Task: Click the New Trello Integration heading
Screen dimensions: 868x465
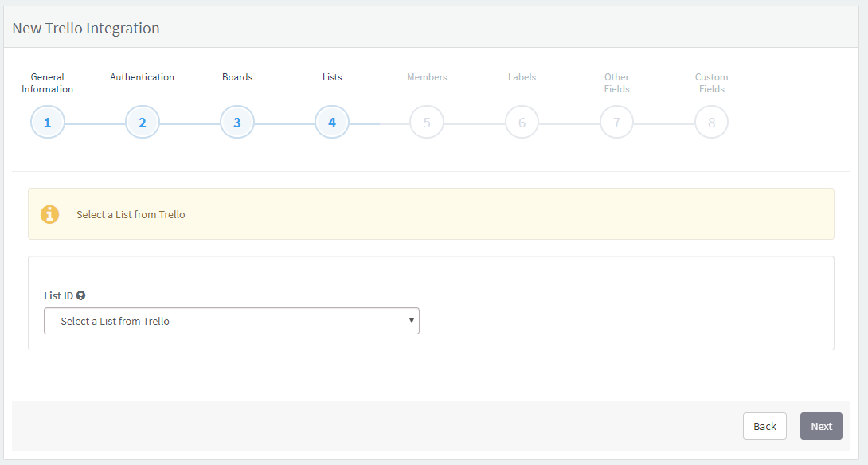Action: 86,28
